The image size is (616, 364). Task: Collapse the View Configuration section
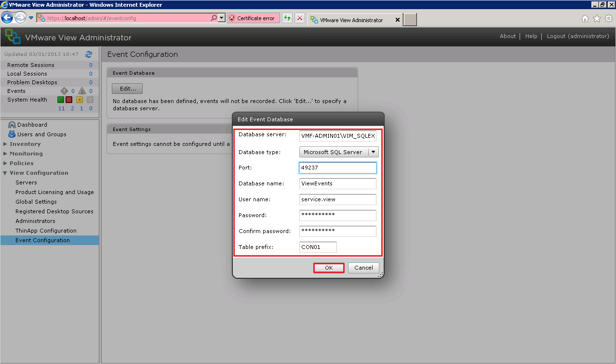pyautogui.click(x=5, y=173)
